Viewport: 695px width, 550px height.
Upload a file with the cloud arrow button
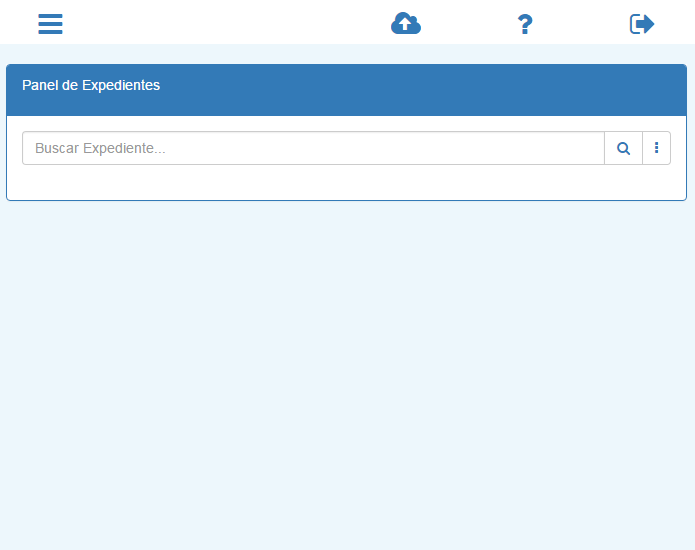click(406, 24)
